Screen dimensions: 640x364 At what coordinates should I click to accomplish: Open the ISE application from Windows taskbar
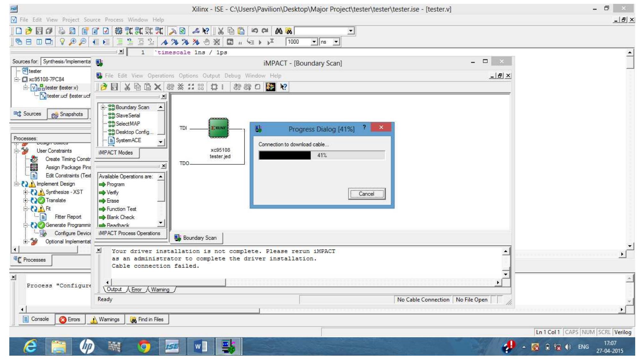click(172, 346)
